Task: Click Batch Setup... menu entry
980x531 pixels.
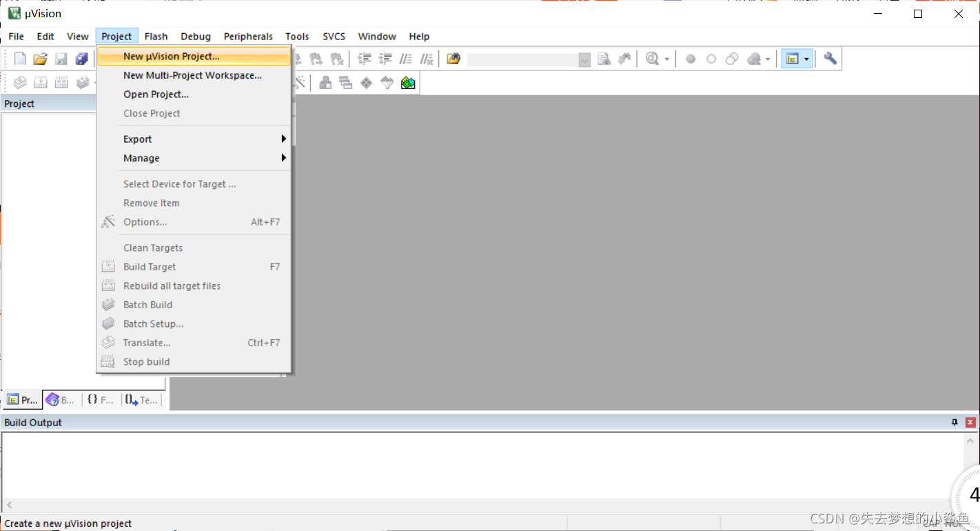Action: [x=194, y=323]
